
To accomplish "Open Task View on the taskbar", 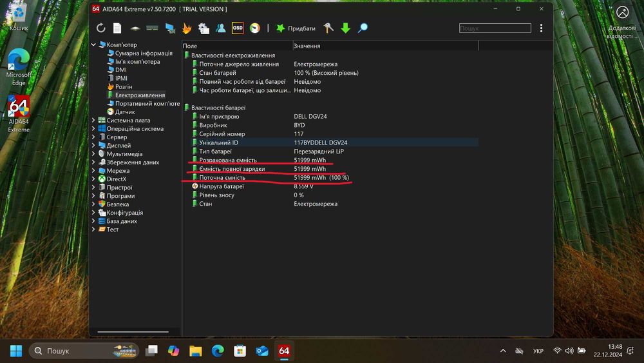I will 151,351.
